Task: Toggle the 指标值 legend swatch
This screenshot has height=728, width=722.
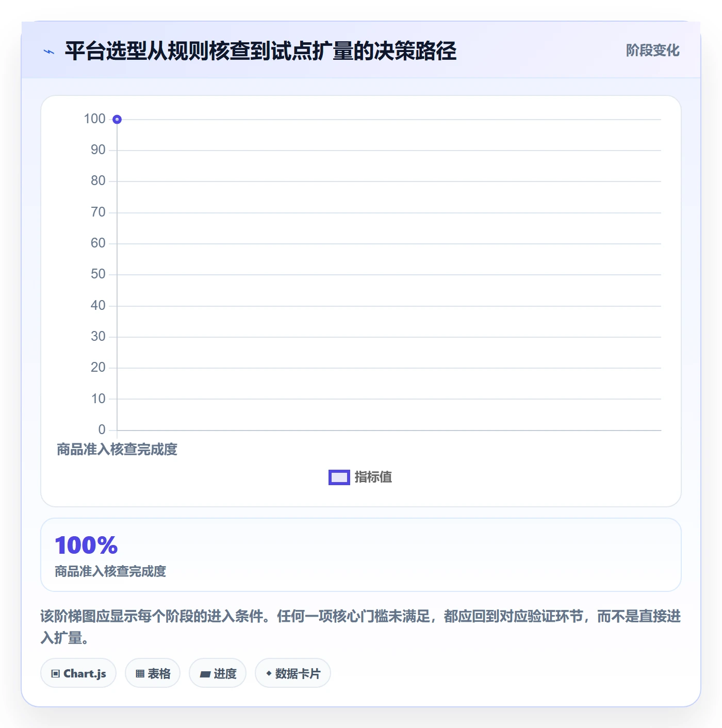Action: [x=339, y=477]
